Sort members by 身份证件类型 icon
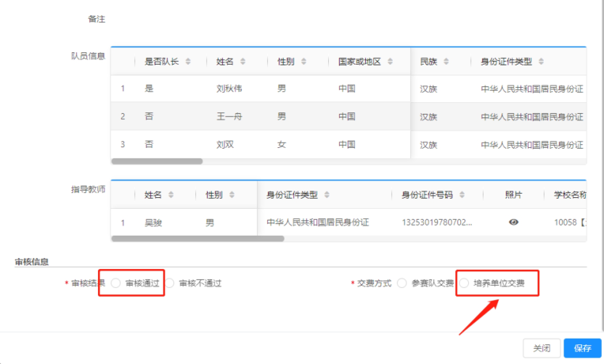This screenshot has width=604, height=364. (541, 61)
